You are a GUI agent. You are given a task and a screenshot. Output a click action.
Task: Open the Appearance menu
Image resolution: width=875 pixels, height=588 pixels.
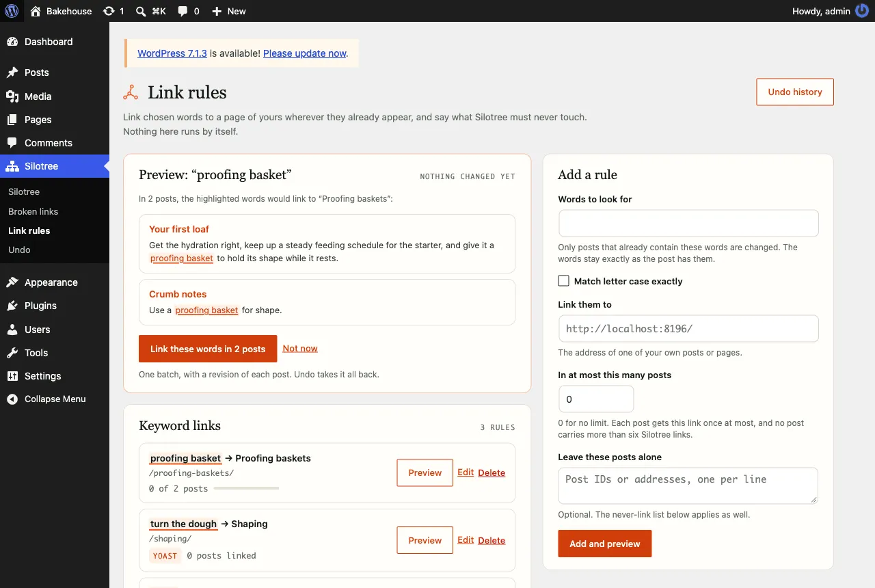(x=55, y=282)
